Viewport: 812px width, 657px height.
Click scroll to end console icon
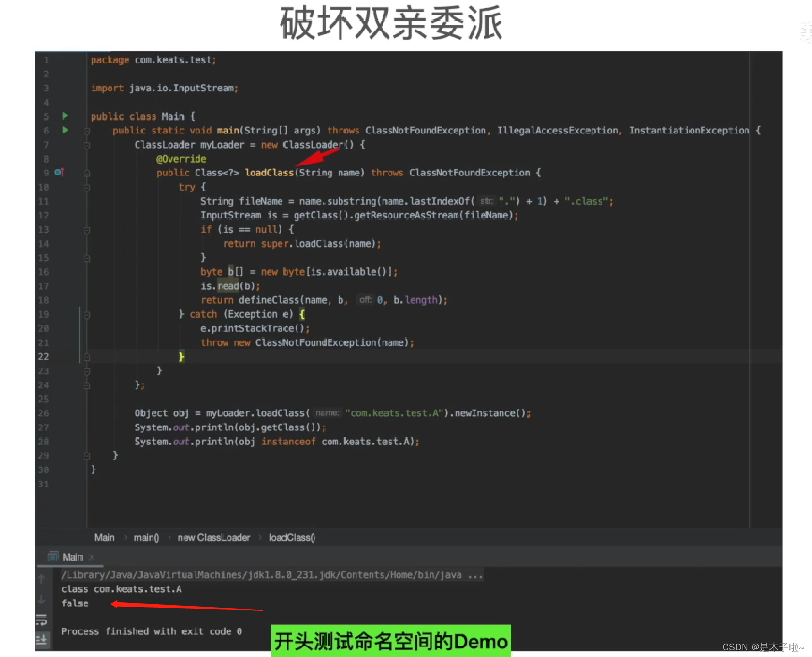42,640
